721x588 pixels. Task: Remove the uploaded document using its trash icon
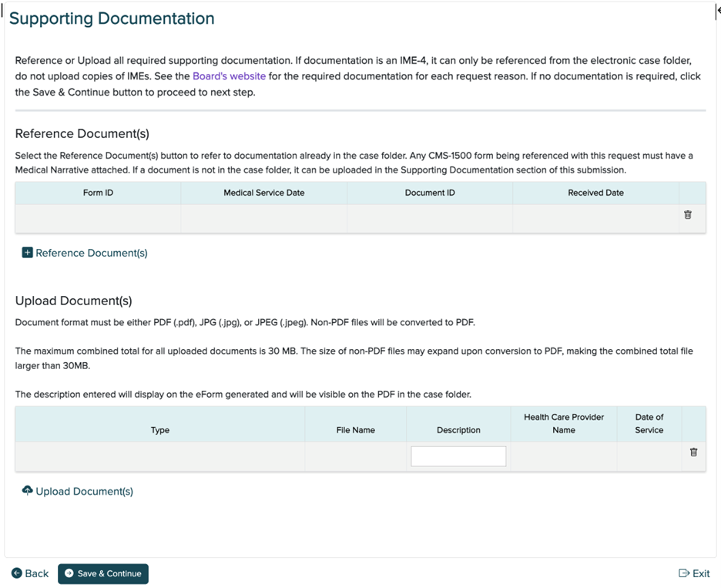692,452
